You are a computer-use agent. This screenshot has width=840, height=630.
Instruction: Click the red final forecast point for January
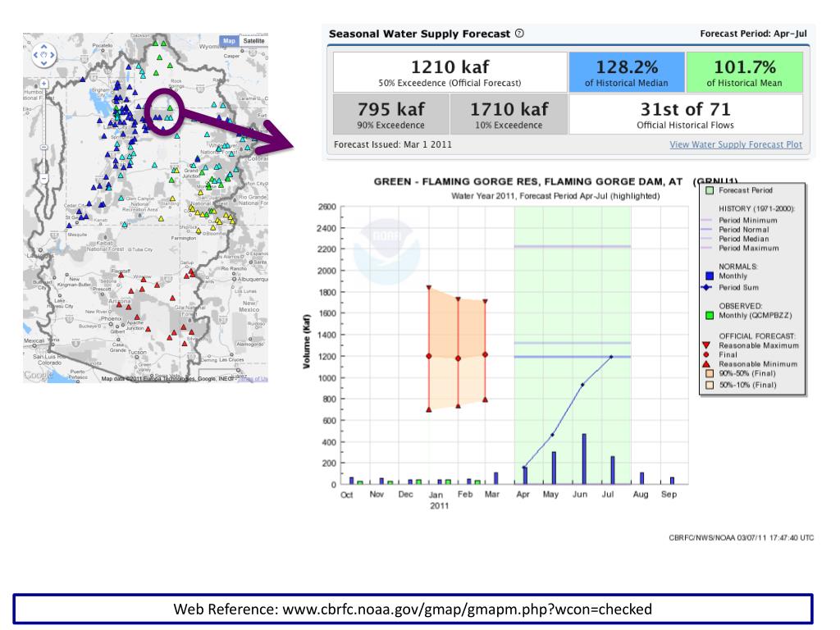pyautogui.click(x=429, y=356)
